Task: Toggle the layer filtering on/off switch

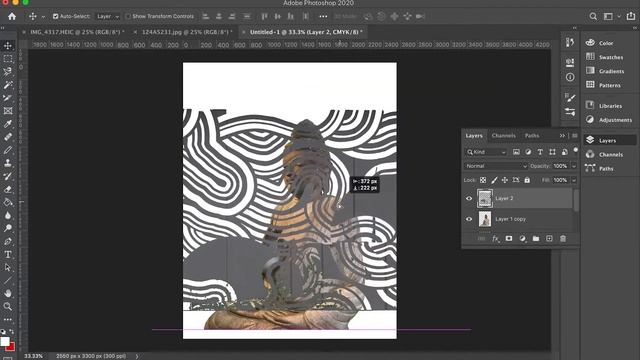Action: (x=576, y=151)
